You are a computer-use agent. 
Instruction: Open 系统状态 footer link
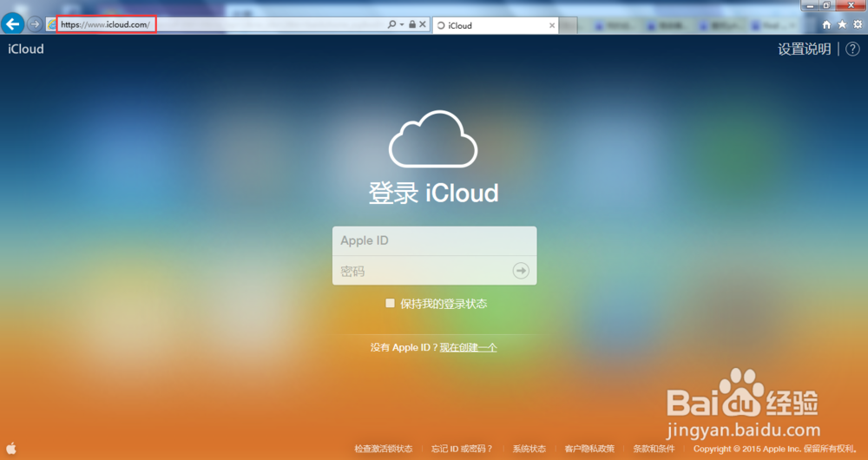[529, 449]
